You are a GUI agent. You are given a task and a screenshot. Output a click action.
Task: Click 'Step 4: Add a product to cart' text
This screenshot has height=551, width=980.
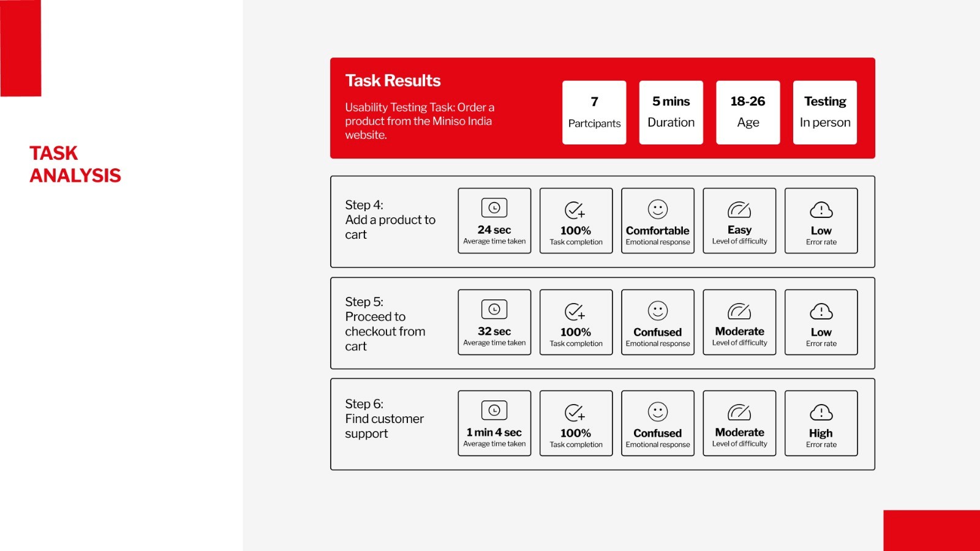coord(390,220)
